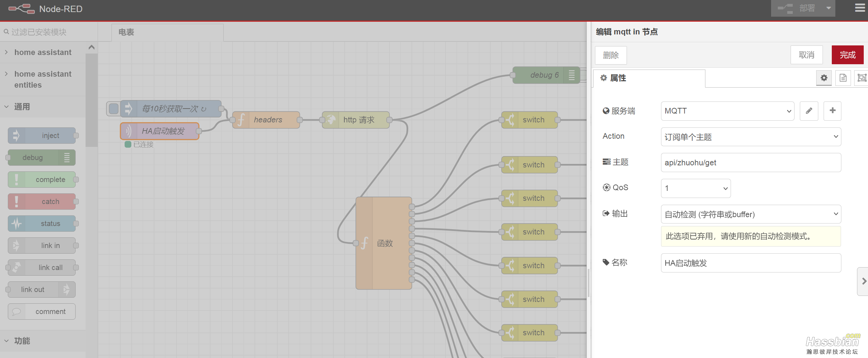
Task: Select the 每10秒获取一次 inject node
Action: [x=171, y=109]
